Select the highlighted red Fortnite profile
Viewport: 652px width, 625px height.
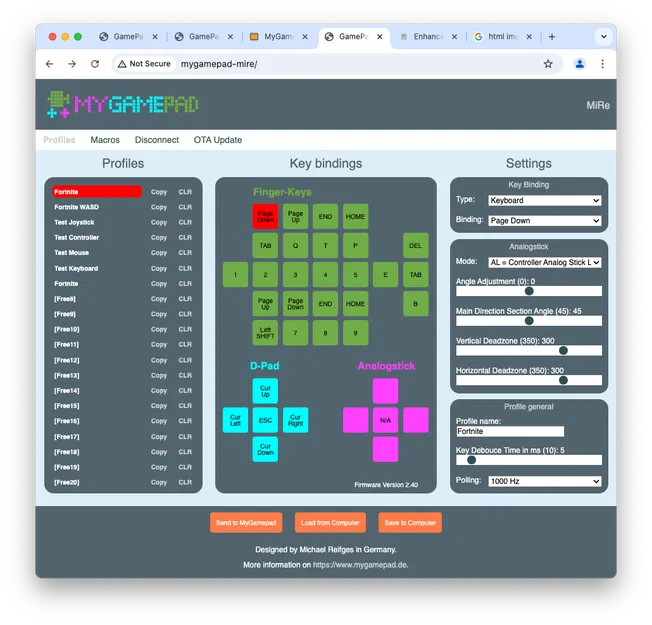(x=97, y=192)
